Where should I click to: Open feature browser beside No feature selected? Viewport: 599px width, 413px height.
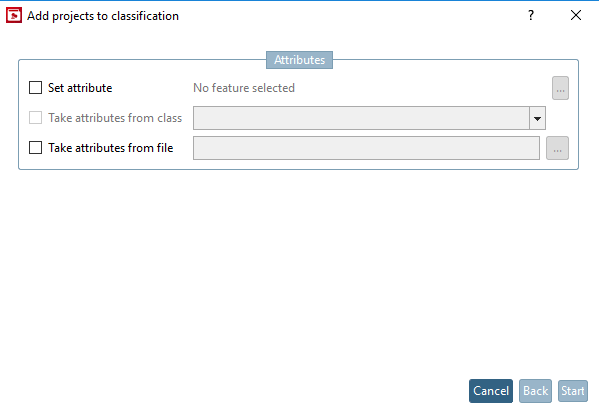pos(560,88)
